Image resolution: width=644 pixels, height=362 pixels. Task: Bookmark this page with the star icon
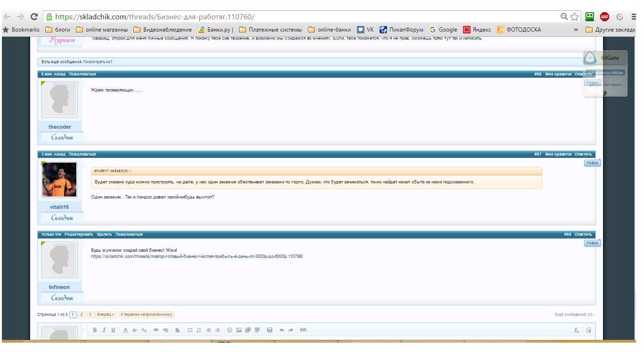(x=574, y=16)
